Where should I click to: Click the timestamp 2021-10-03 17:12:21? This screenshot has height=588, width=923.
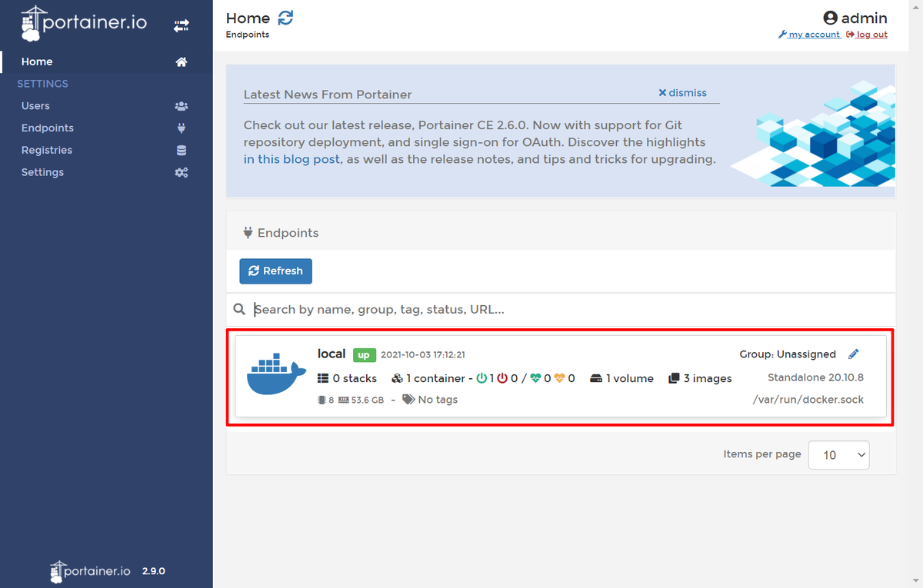click(423, 355)
